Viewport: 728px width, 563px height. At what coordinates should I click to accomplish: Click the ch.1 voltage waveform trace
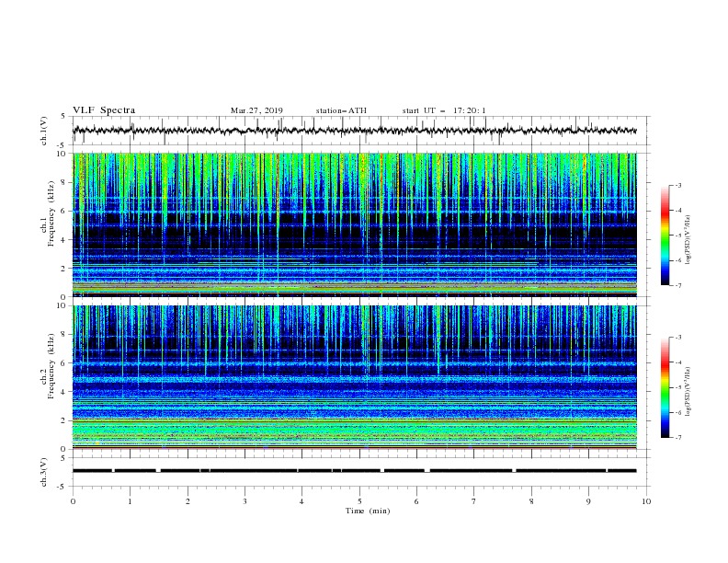[x=355, y=131]
